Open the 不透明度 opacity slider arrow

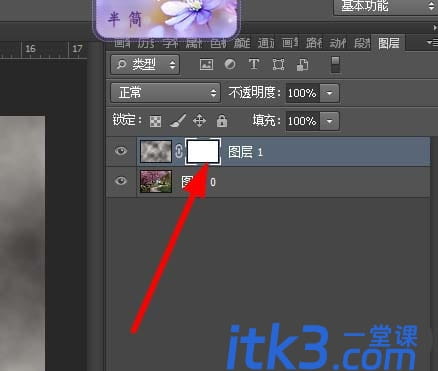(x=329, y=93)
